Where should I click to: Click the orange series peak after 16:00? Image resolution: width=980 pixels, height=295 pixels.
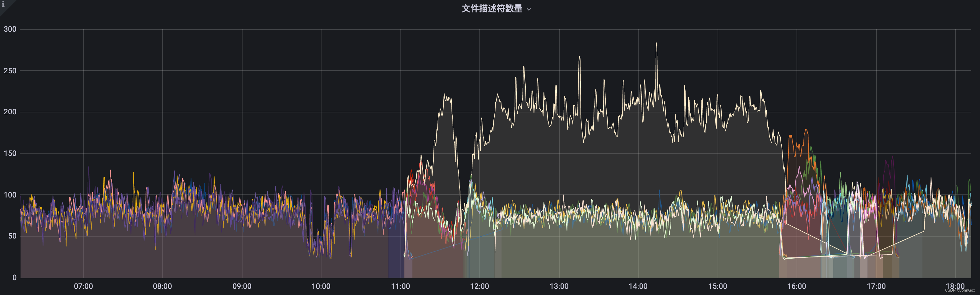[806, 131]
